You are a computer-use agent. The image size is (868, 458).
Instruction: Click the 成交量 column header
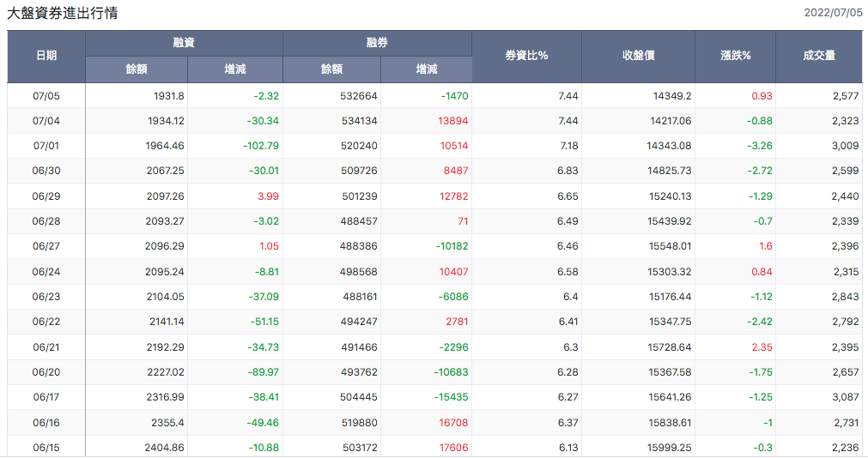(819, 56)
